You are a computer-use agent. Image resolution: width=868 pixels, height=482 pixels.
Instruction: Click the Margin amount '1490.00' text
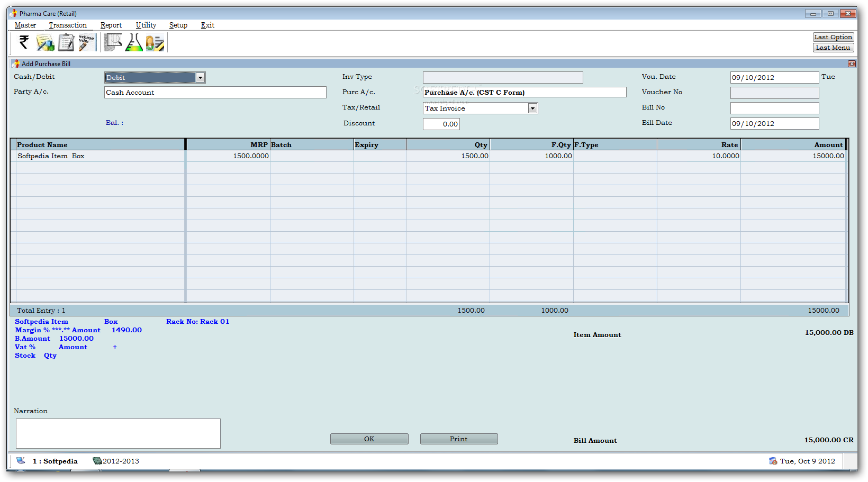coord(126,330)
